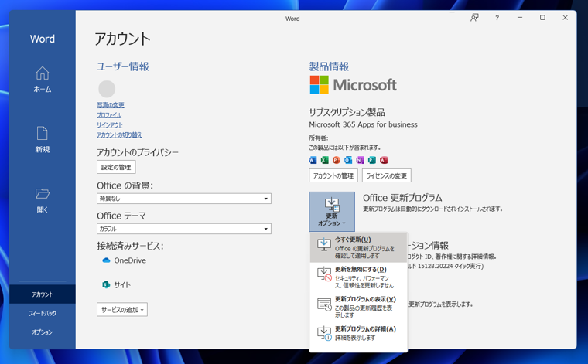Toggle the 更新オプション dropdown button
The image size is (588, 364).
(332, 212)
